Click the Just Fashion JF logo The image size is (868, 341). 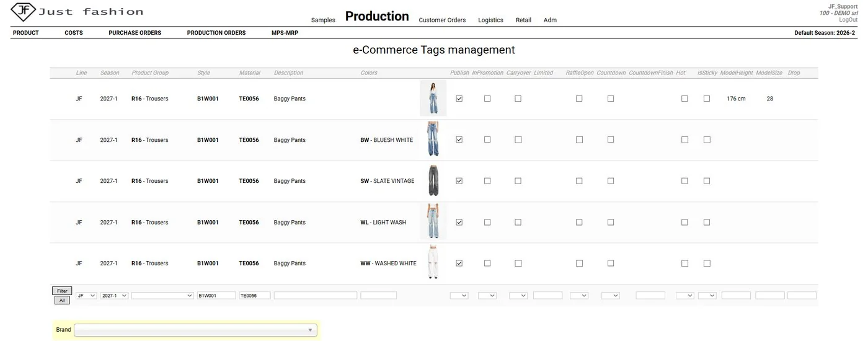click(77, 11)
